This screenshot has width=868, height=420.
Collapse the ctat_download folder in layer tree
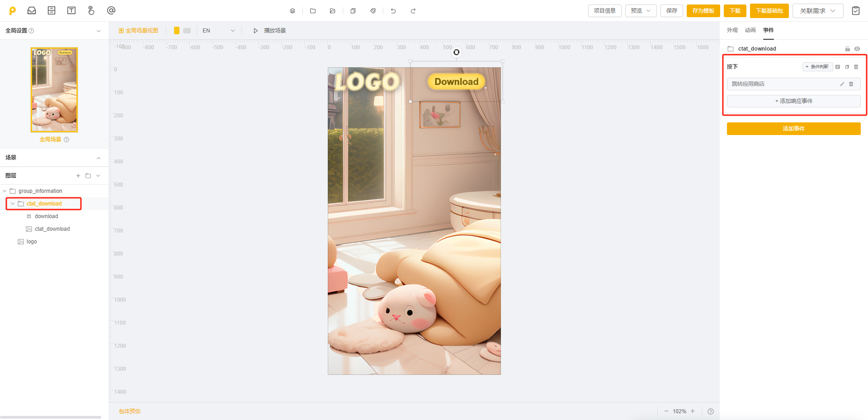click(13, 204)
